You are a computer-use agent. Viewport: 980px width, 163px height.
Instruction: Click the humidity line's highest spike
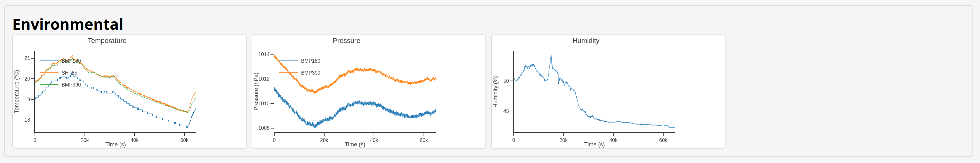pos(551,55)
